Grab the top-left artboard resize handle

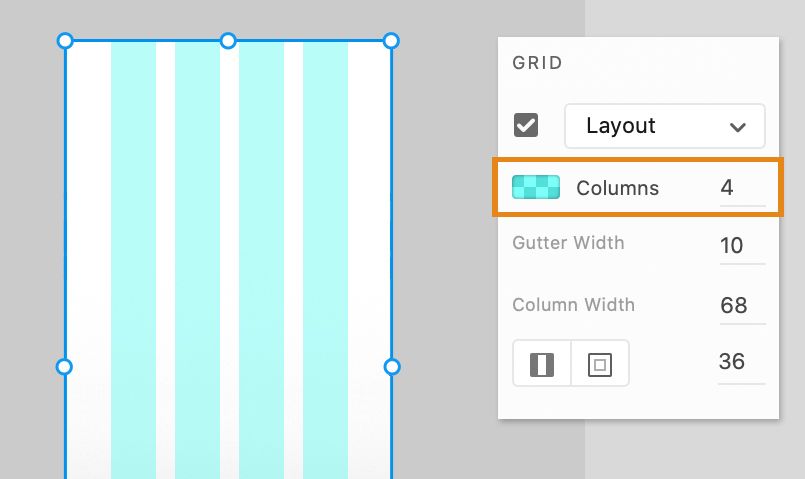coord(65,41)
